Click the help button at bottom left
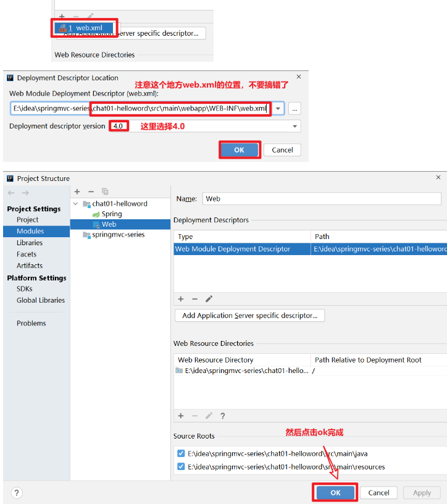 point(17,492)
